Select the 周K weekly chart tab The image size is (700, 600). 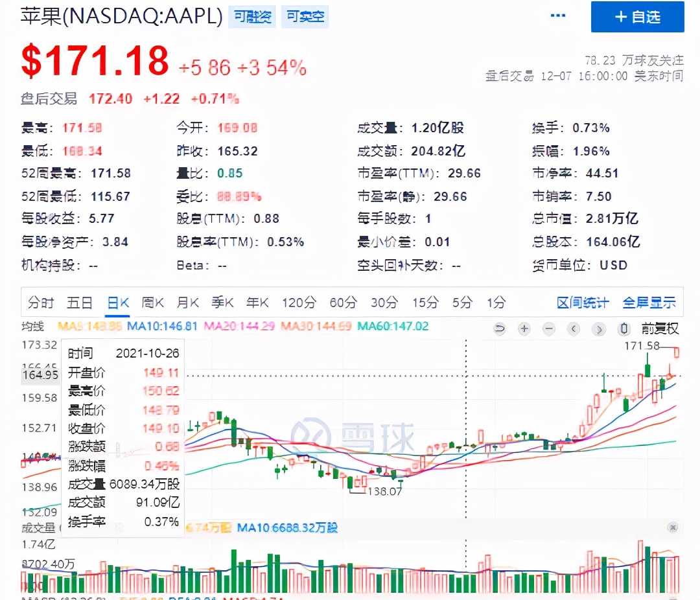click(x=153, y=303)
